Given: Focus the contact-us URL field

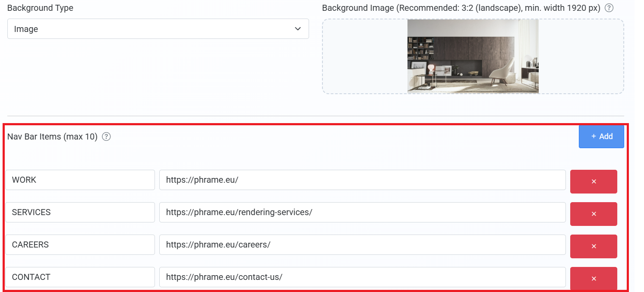Looking at the screenshot, I should [x=363, y=277].
